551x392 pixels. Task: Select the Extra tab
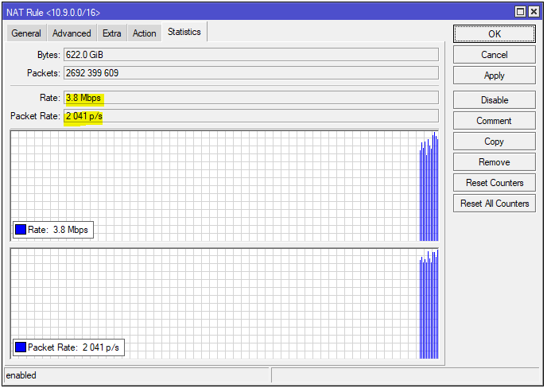point(112,33)
